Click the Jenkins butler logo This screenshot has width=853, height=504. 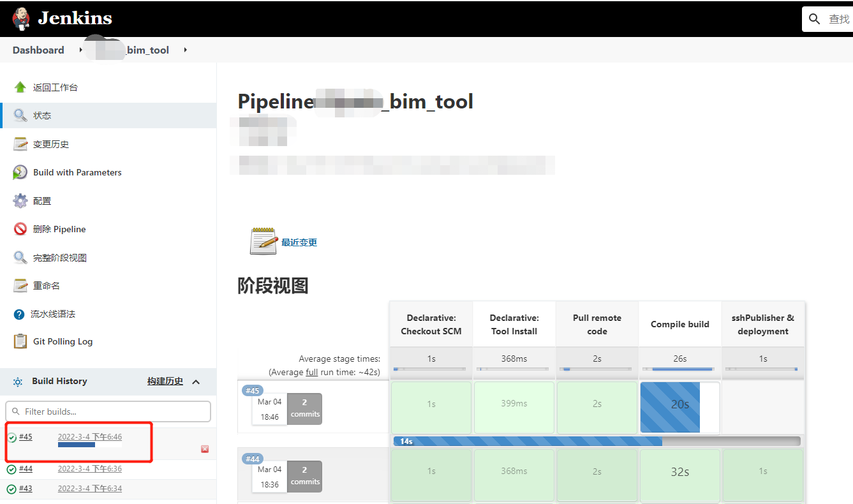pos(21,19)
